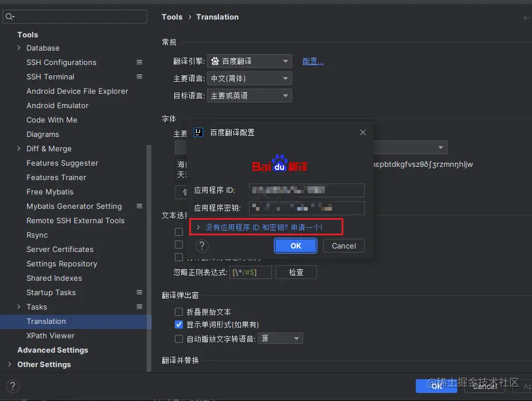Open Code With Me settings
532x401 pixels.
click(52, 120)
